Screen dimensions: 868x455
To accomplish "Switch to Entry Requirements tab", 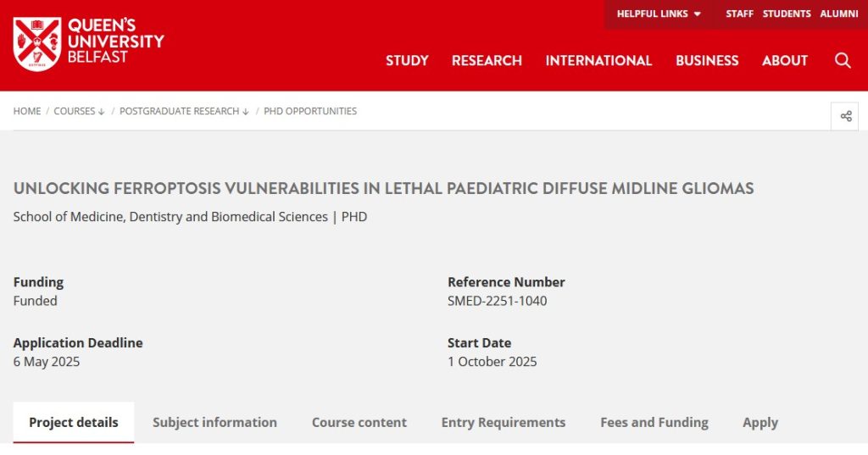I will pyautogui.click(x=504, y=422).
